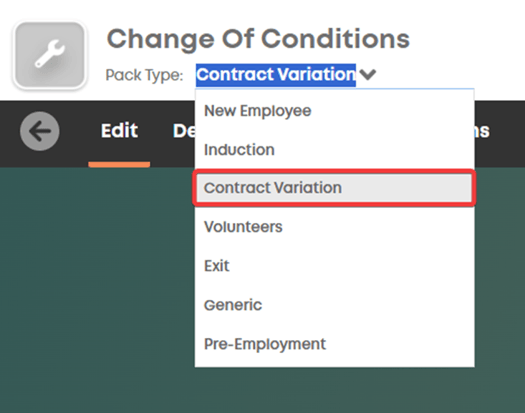Go back using the left arrow icon
525x413 pixels.
(40, 131)
